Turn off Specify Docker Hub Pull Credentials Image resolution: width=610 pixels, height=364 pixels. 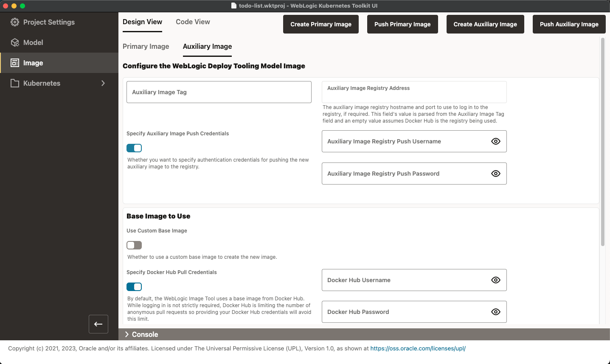pyautogui.click(x=134, y=287)
